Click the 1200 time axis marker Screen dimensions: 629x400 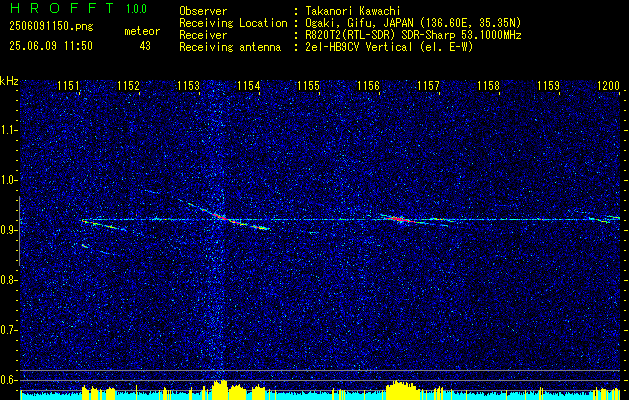609,85
